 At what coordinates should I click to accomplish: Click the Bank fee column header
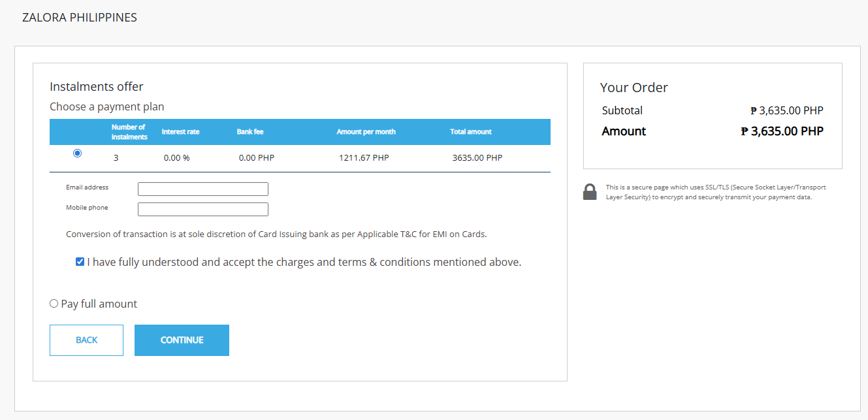[x=250, y=132]
